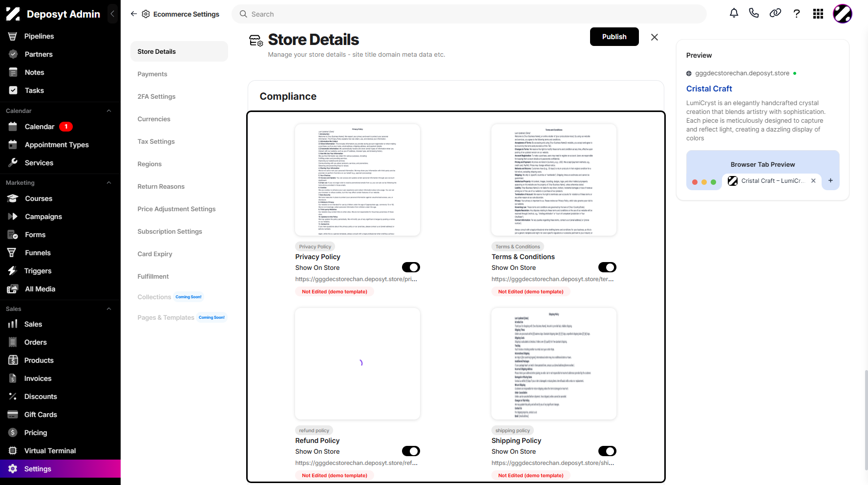Open the user profile avatar

click(x=843, y=14)
